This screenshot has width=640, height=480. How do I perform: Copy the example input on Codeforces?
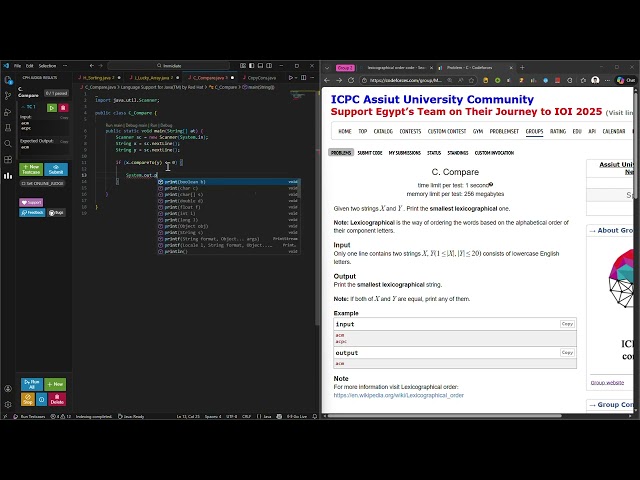(x=567, y=324)
